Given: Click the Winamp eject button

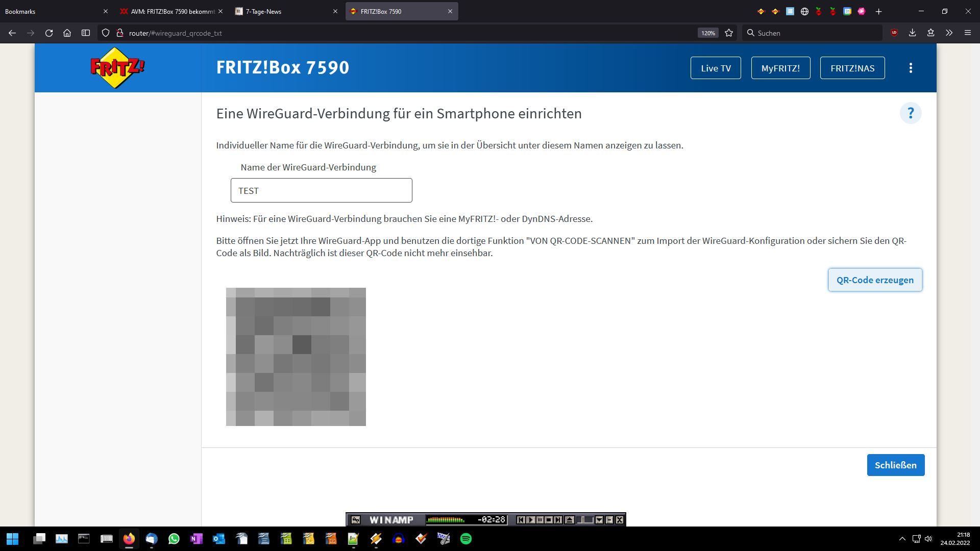Looking at the screenshot, I should point(570,520).
